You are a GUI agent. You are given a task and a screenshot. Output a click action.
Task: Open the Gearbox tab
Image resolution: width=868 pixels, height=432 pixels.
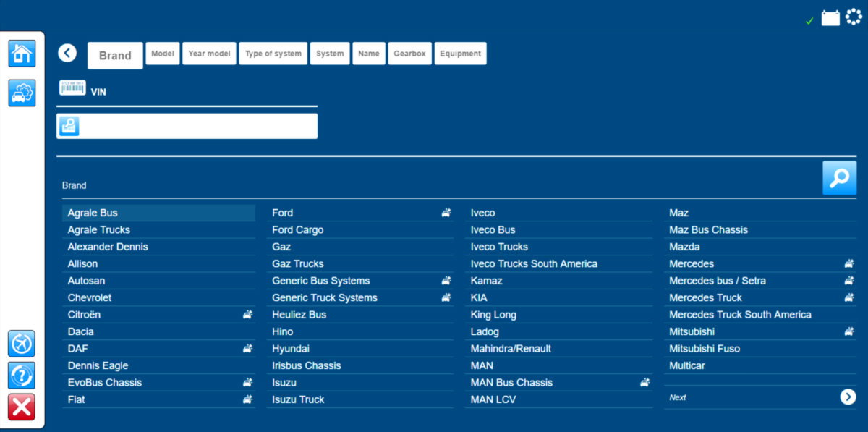coord(410,54)
